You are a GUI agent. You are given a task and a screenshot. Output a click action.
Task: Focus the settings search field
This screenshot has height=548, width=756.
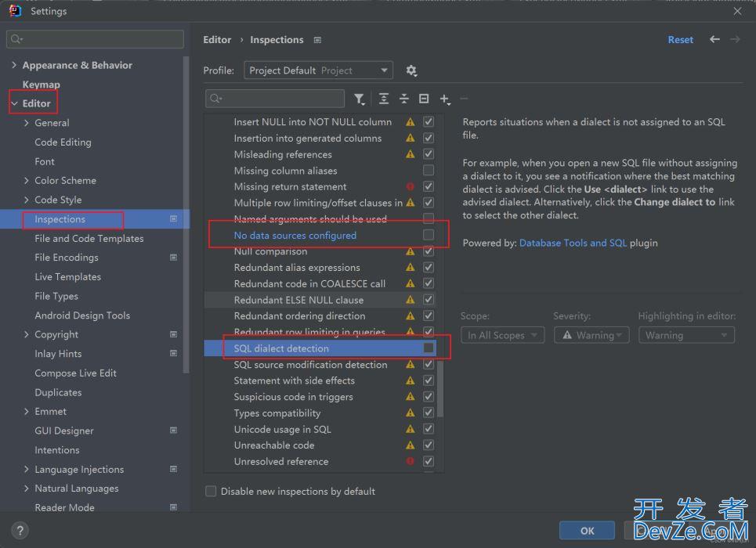(95, 39)
